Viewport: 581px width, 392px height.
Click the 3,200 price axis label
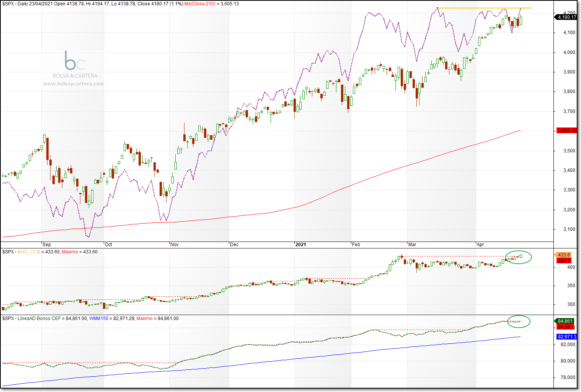point(569,210)
